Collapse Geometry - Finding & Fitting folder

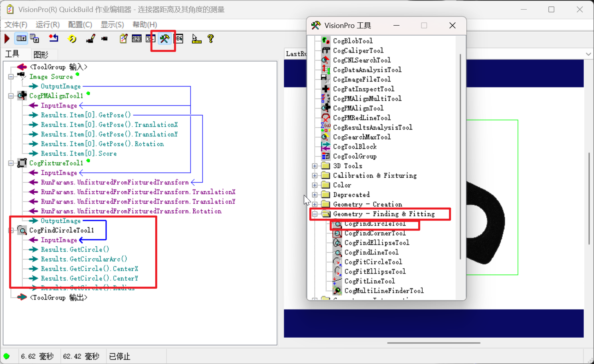(315, 214)
